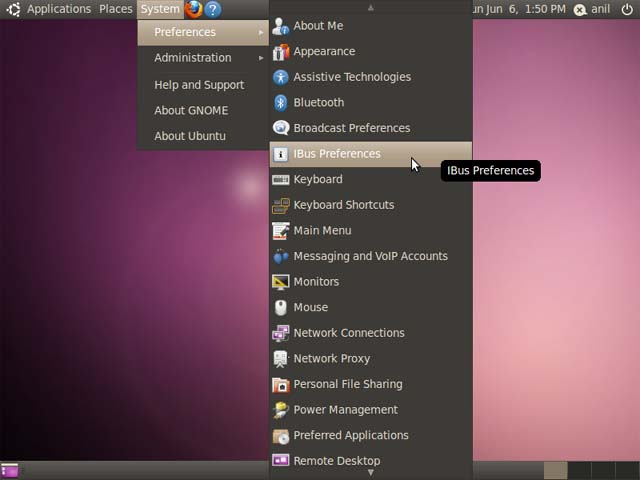Choose the About Me text label
Image resolution: width=640 pixels, height=480 pixels.
pos(318,26)
